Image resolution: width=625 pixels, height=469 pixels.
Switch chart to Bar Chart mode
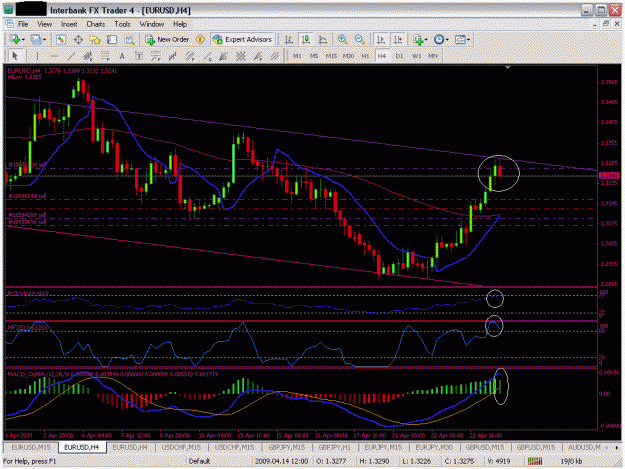click(x=288, y=39)
